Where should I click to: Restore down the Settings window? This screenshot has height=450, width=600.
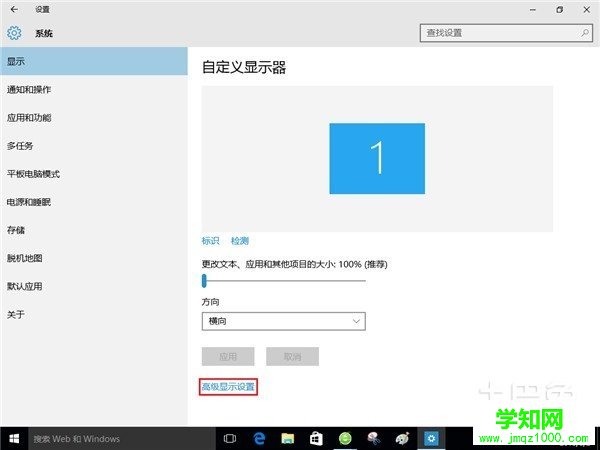559,10
